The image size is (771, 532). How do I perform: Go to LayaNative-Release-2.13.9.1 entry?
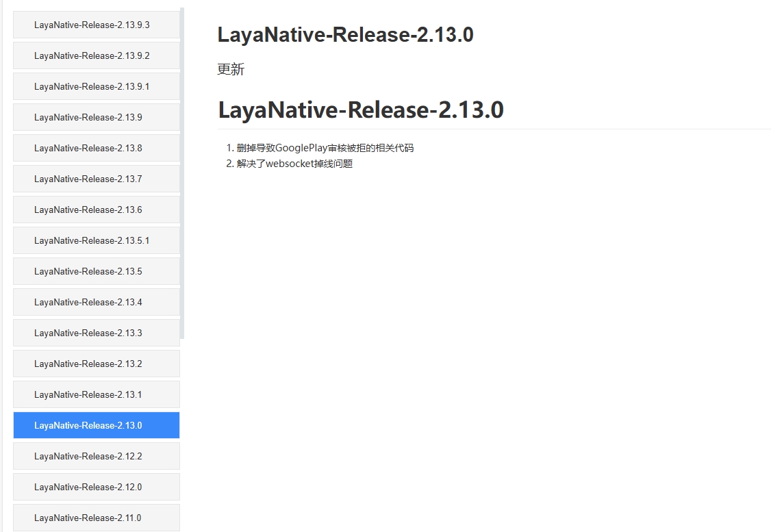click(x=92, y=86)
